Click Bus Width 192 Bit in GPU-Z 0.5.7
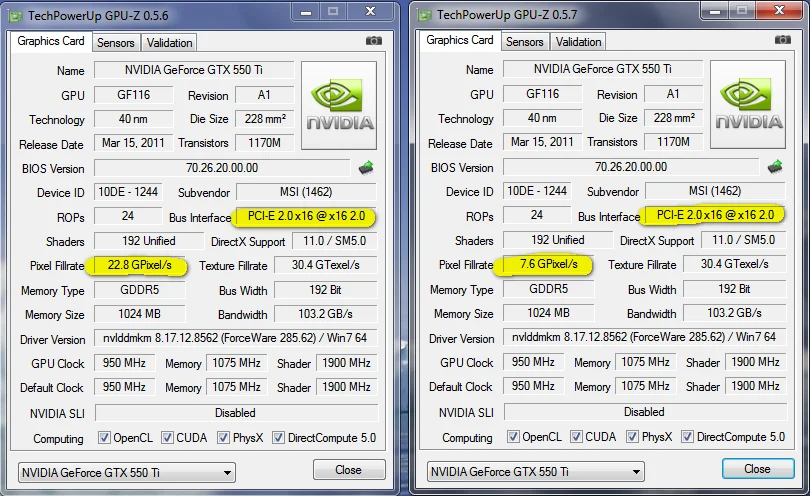This screenshot has width=810, height=496. coord(735,289)
